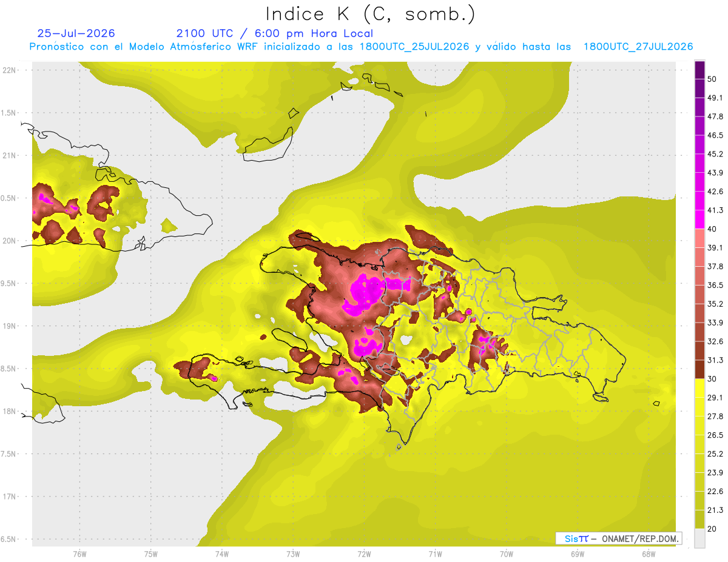Click the "35.2" value on the color scale
Viewport: 728px width, 562px height.
716,304
